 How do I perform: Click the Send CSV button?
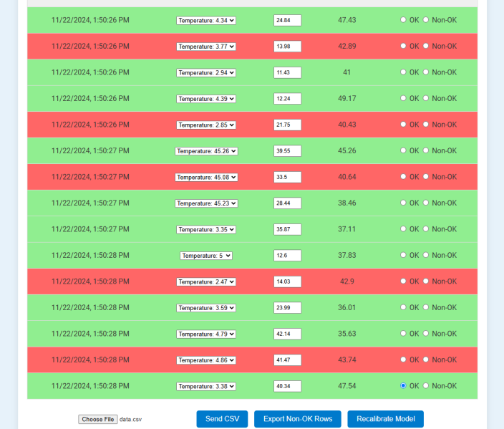pyautogui.click(x=222, y=419)
